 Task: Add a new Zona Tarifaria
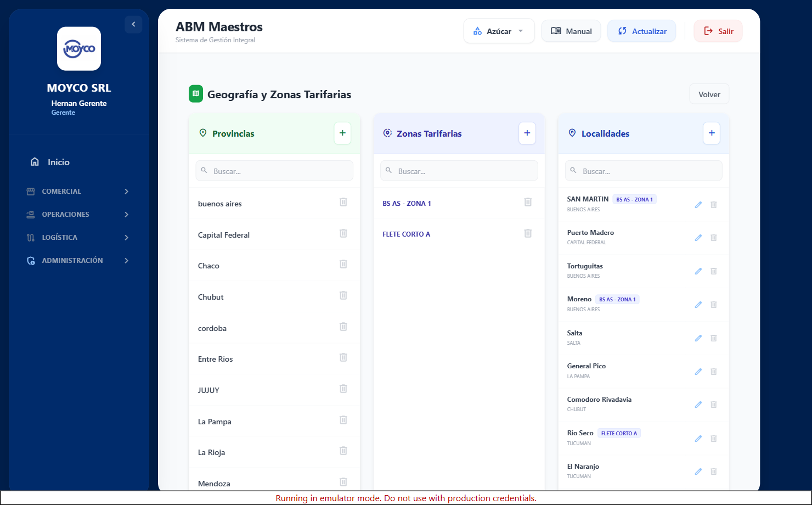point(527,133)
